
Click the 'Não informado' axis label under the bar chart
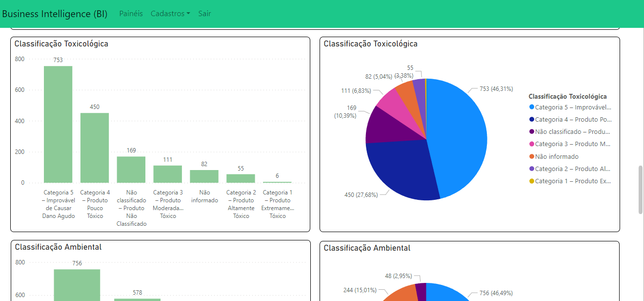pos(204,196)
